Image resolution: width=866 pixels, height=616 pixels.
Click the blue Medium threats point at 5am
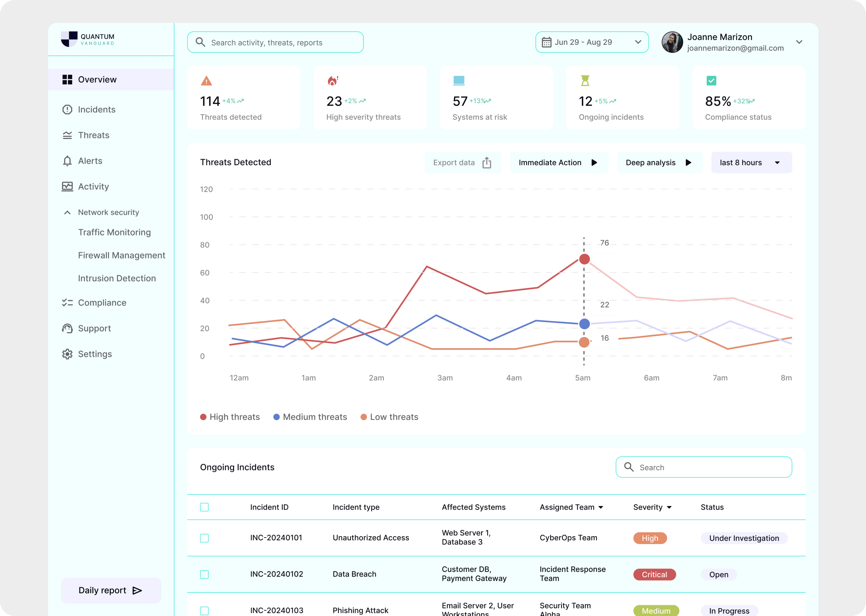(x=584, y=324)
